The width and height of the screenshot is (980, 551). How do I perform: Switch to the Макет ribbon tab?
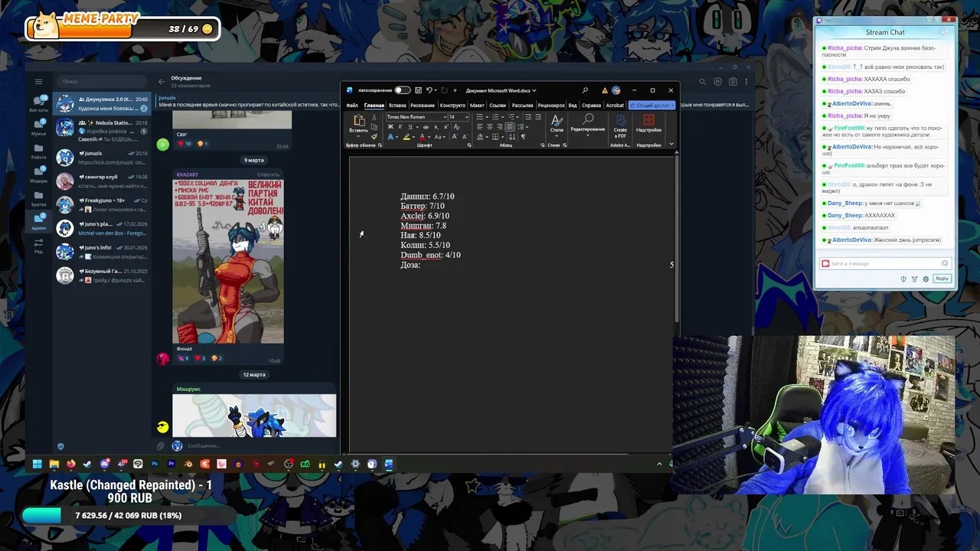[x=477, y=106]
